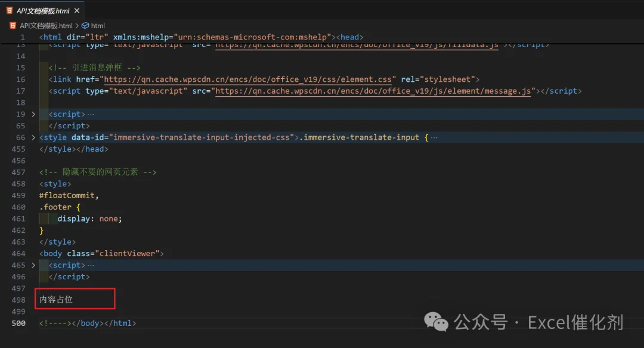644x348 pixels.
Task: Open the element.css stylesheet link on line 16
Action: coord(247,79)
